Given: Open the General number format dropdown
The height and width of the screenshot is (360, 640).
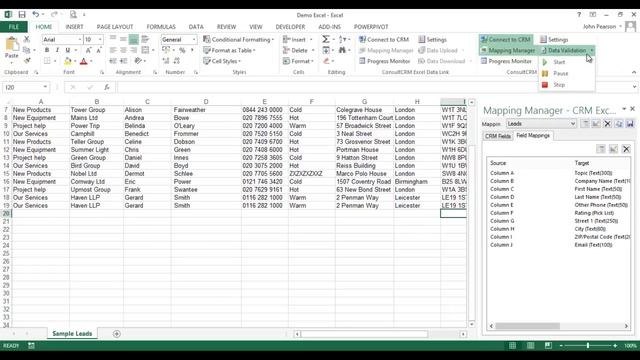Looking at the screenshot, I should (194, 39).
